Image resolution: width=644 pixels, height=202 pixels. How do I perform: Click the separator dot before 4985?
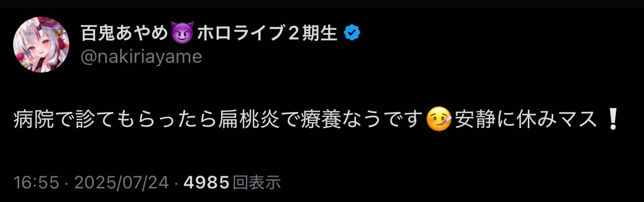point(177,184)
